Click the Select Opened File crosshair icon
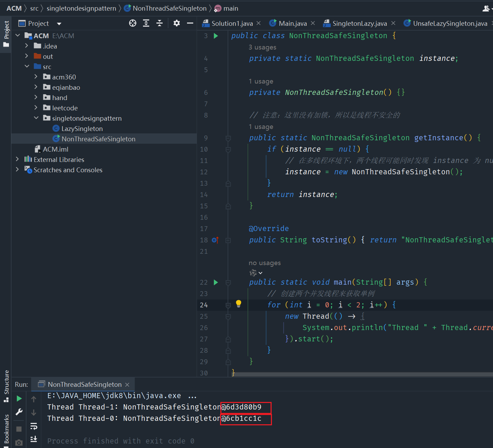This screenshot has width=493, height=448. pos(133,23)
